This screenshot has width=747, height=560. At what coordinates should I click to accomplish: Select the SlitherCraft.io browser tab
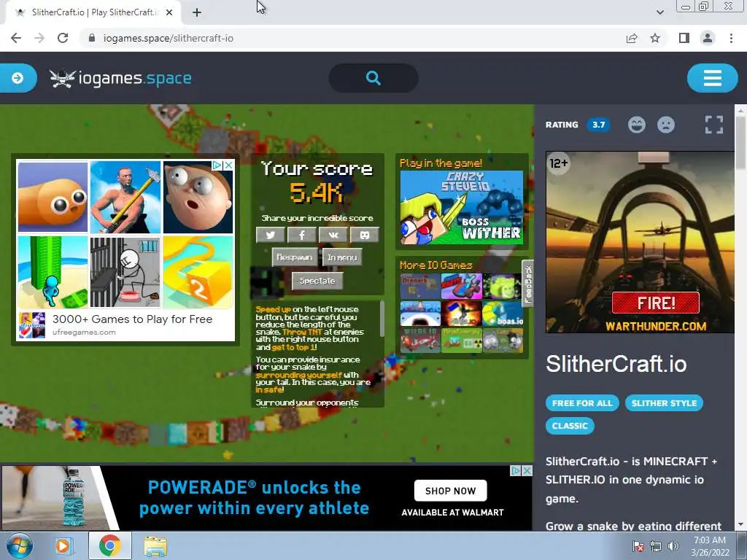(x=93, y=12)
